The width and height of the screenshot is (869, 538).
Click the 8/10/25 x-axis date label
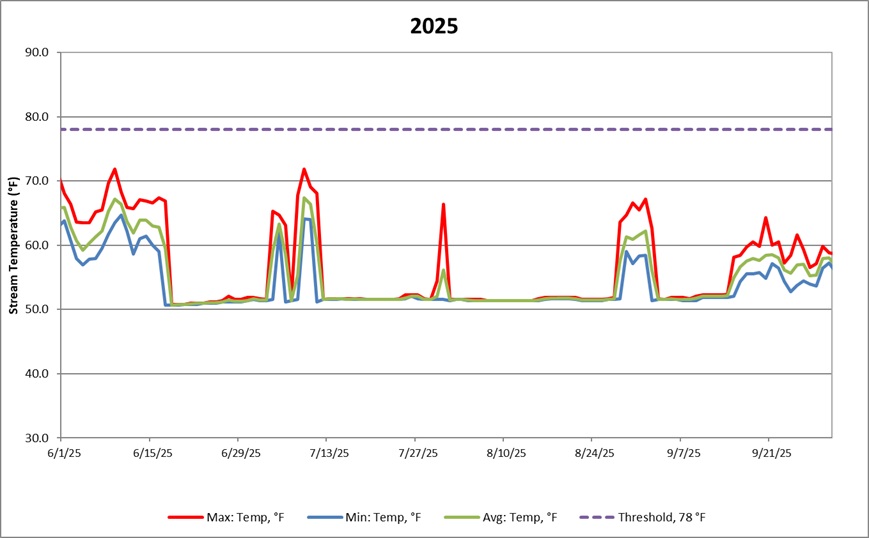(x=503, y=453)
